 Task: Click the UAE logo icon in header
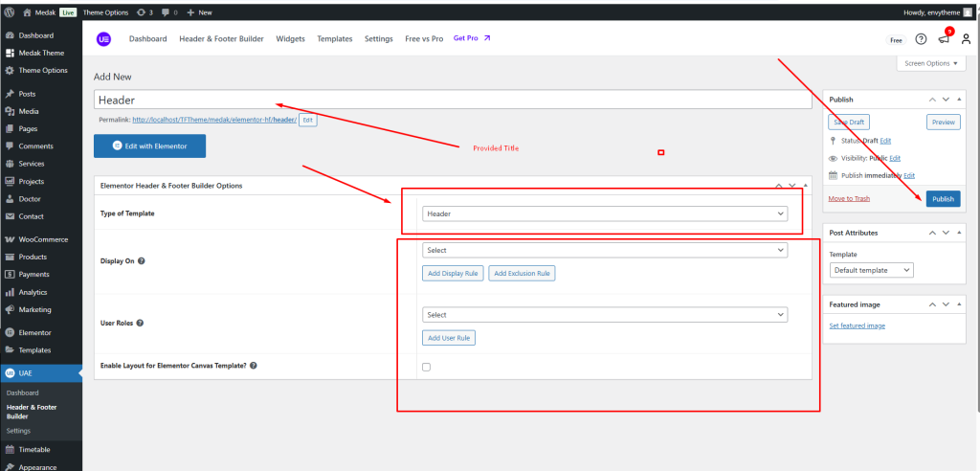pyautogui.click(x=103, y=39)
